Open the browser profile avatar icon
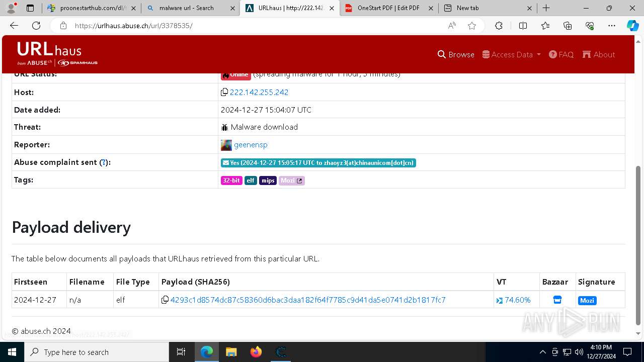The image size is (644, 362). coord(12,8)
